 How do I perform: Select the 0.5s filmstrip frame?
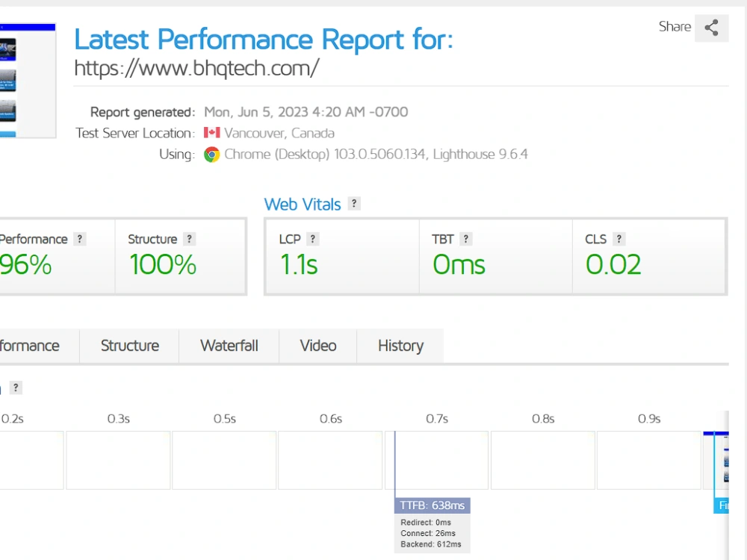coord(224,460)
